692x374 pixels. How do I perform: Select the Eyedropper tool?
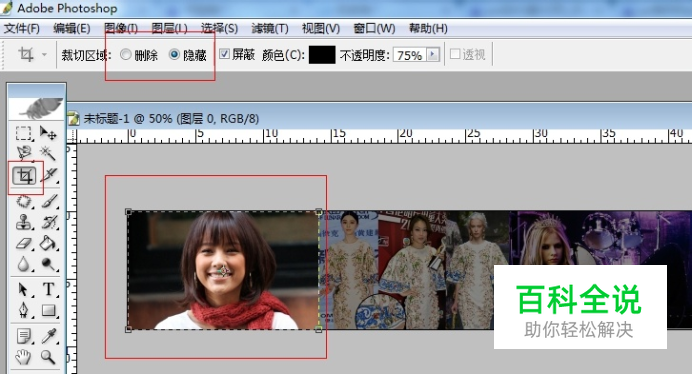click(x=49, y=336)
